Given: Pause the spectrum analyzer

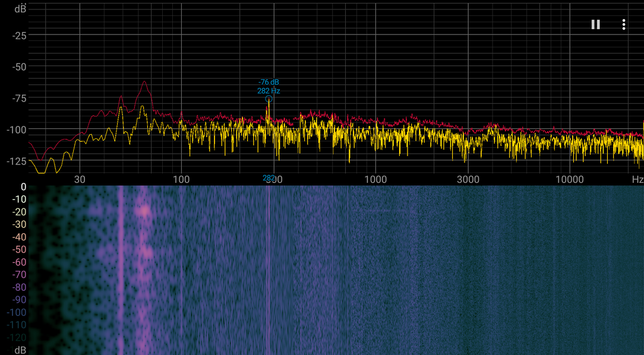Looking at the screenshot, I should tap(595, 24).
